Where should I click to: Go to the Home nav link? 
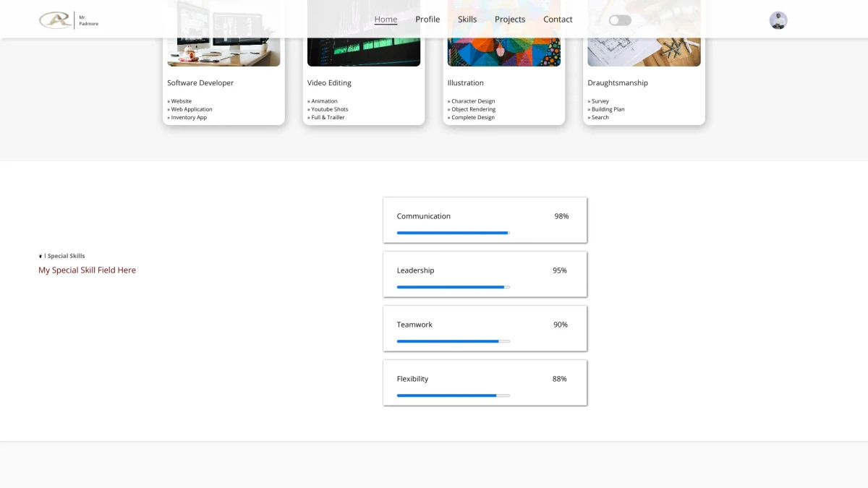coord(386,20)
